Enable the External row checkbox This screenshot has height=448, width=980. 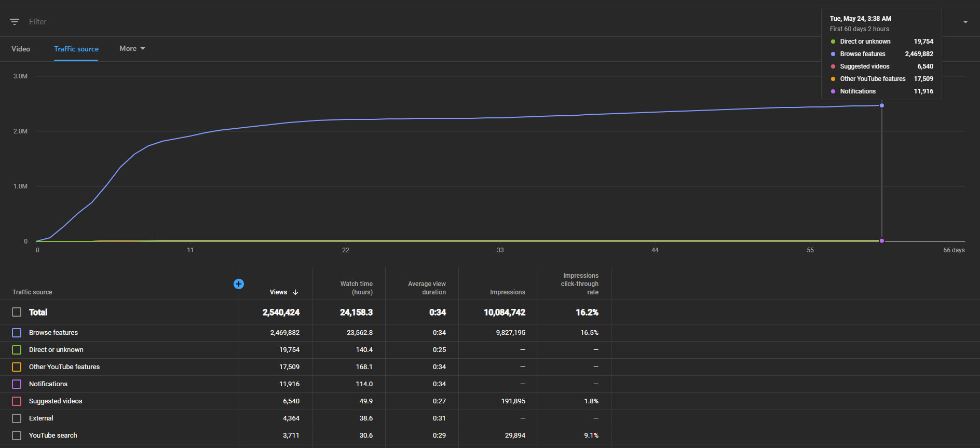pos(17,418)
